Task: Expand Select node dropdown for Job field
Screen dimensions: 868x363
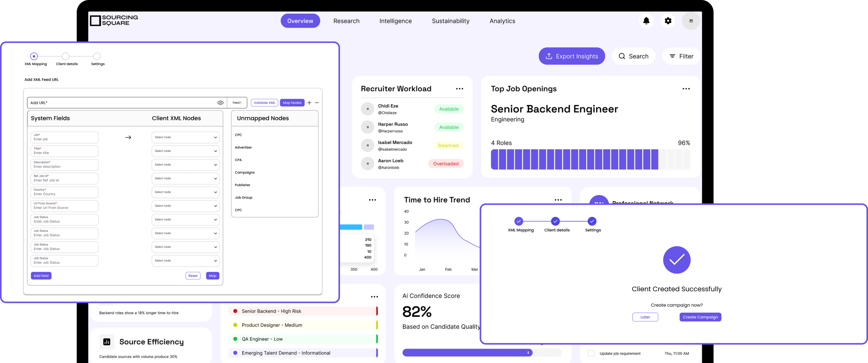Action: (x=185, y=137)
